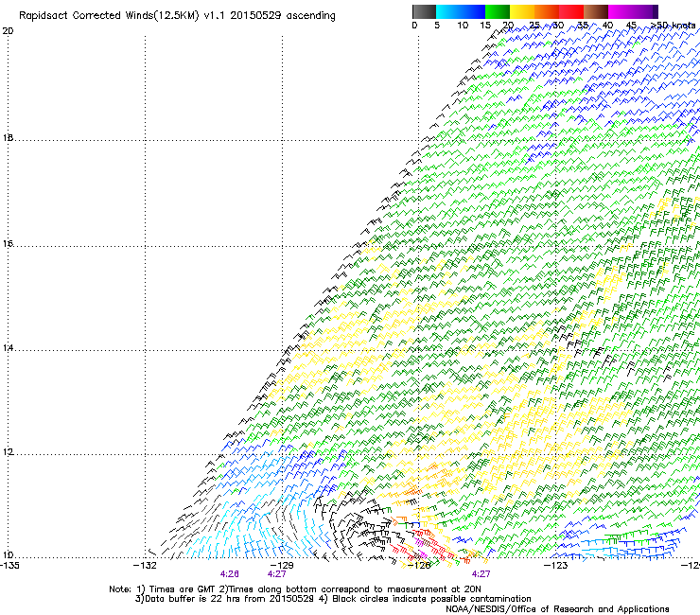Click the latitude label "16" on left axis
Viewport: 700px width, 615px height.
[x=8, y=244]
